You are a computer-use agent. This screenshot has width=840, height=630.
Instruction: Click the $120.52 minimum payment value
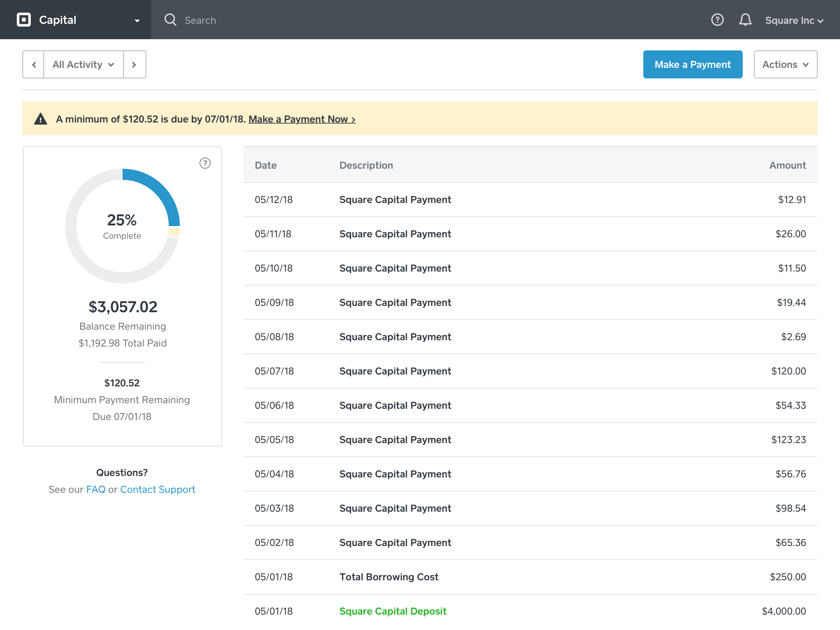point(122,383)
